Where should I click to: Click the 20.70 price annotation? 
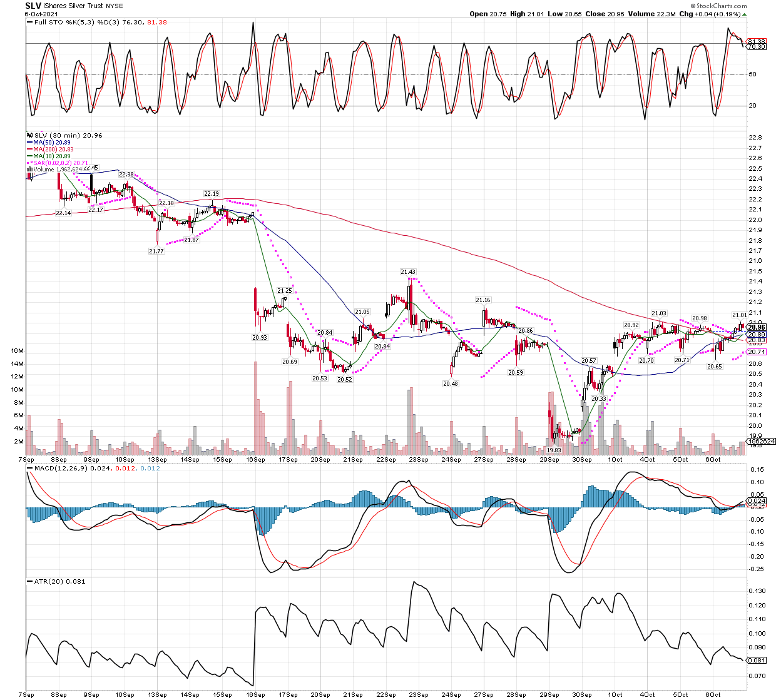[x=646, y=361]
